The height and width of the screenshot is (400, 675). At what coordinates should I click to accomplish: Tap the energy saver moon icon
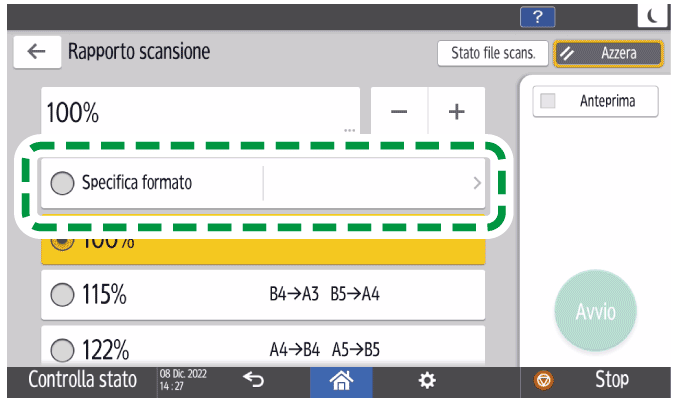(x=651, y=15)
